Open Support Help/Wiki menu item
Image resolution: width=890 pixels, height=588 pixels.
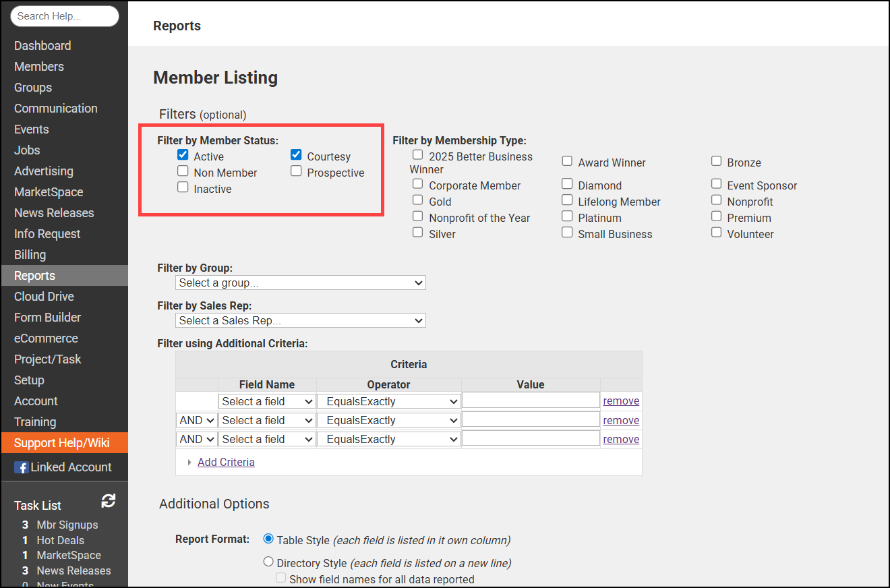pyautogui.click(x=62, y=443)
